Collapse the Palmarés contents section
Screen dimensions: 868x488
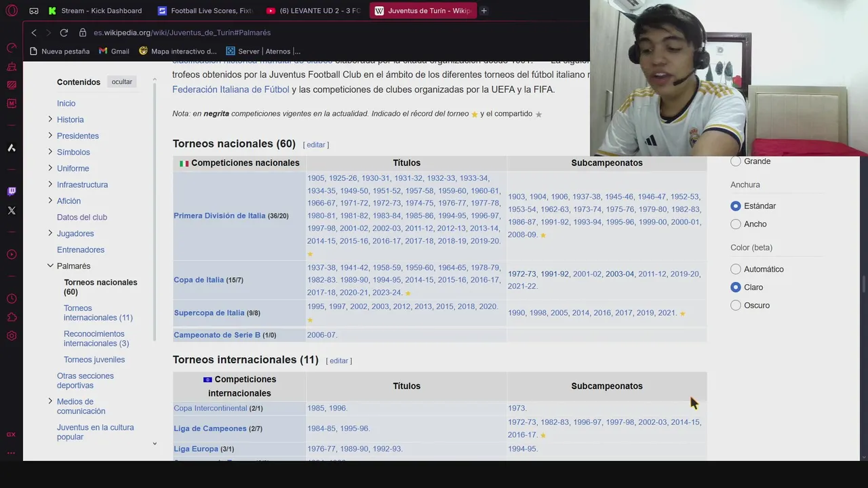[50, 266]
